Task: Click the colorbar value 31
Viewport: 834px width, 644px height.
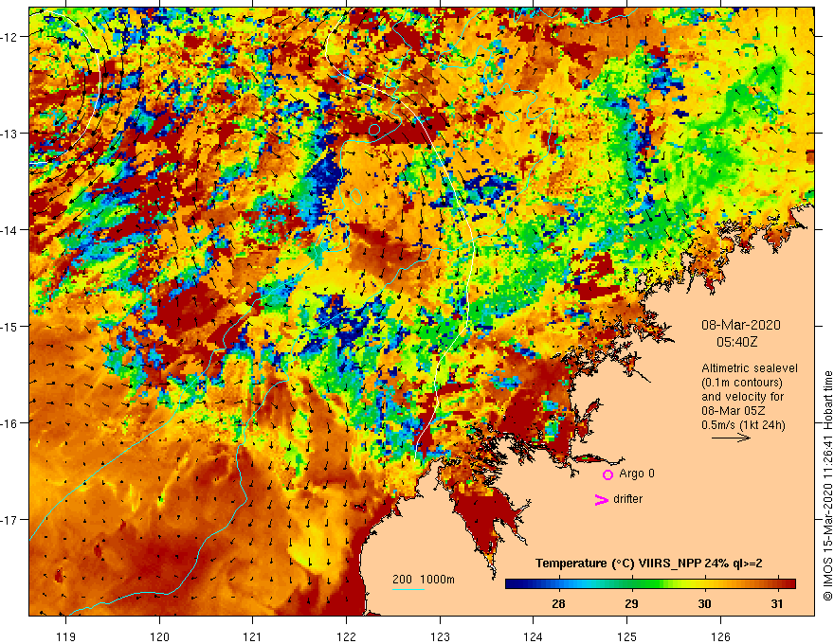Action: 777,603
